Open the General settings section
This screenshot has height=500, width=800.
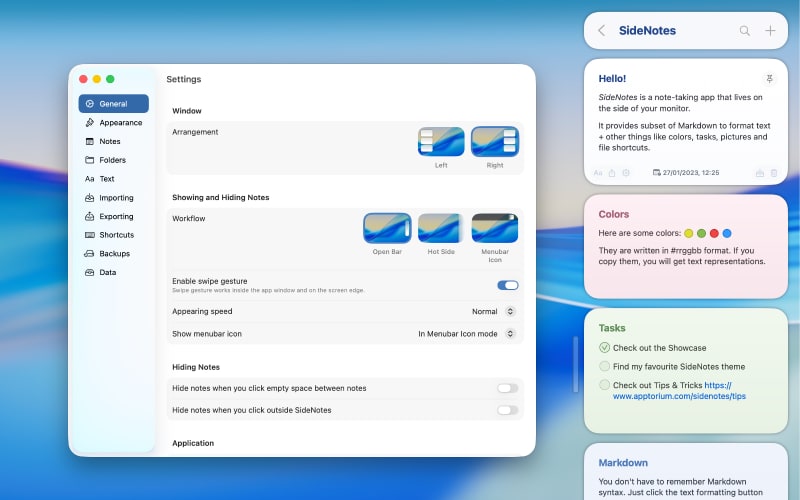coord(113,104)
